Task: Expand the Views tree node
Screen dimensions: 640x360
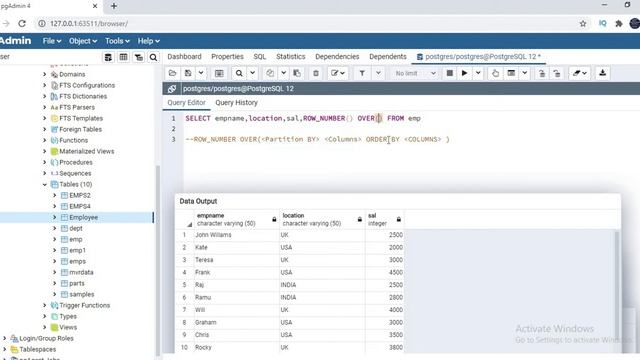Action: pos(44,327)
